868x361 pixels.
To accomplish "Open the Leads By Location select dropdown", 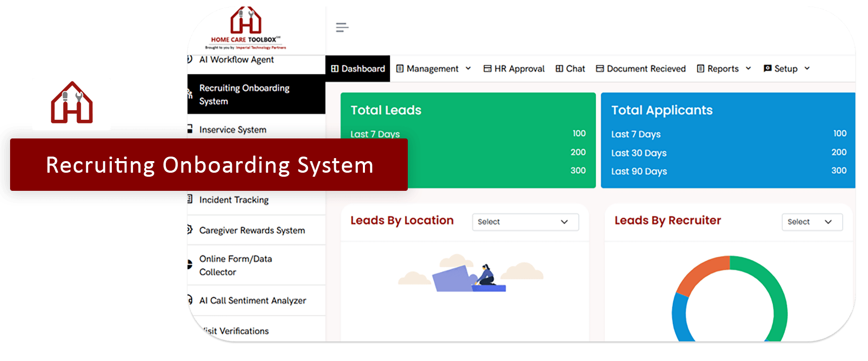I will point(525,222).
